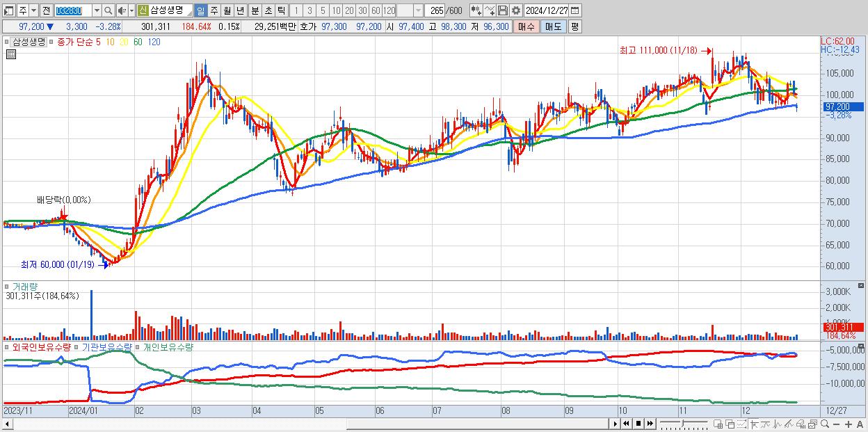Click the stock code input field 032830
The image size is (868, 432).
(73, 10)
